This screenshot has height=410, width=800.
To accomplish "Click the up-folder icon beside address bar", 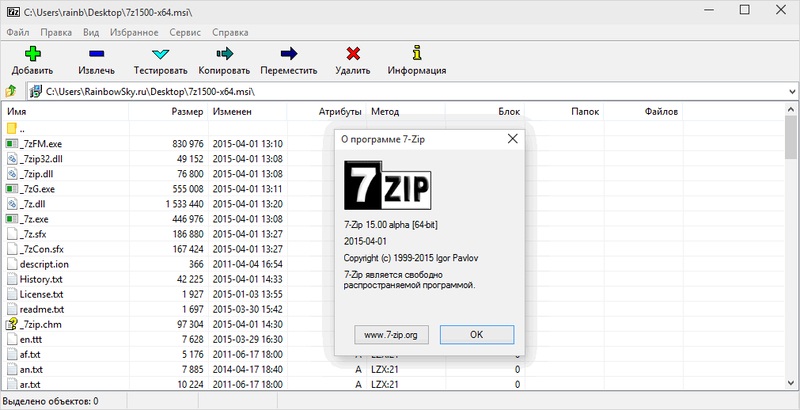I will [12, 92].
